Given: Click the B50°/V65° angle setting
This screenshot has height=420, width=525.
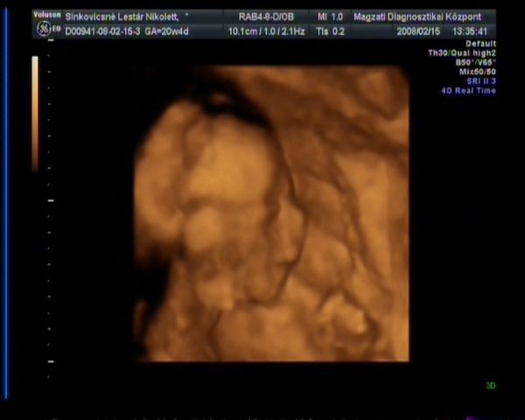Looking at the screenshot, I should [x=473, y=62].
